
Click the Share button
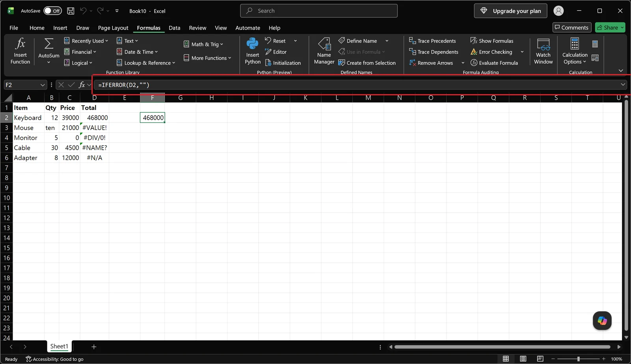(x=610, y=27)
